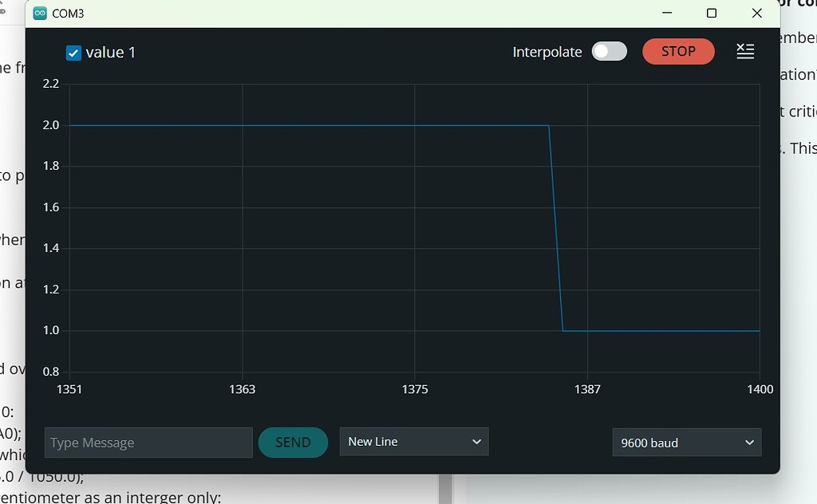
Task: Click the clear plot data icon
Action: 745,51
